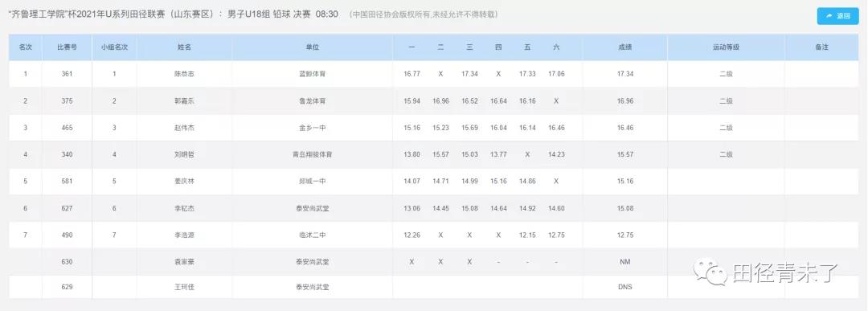Click bib number 627 cell
Screen dimensions: 868x311
coord(67,209)
